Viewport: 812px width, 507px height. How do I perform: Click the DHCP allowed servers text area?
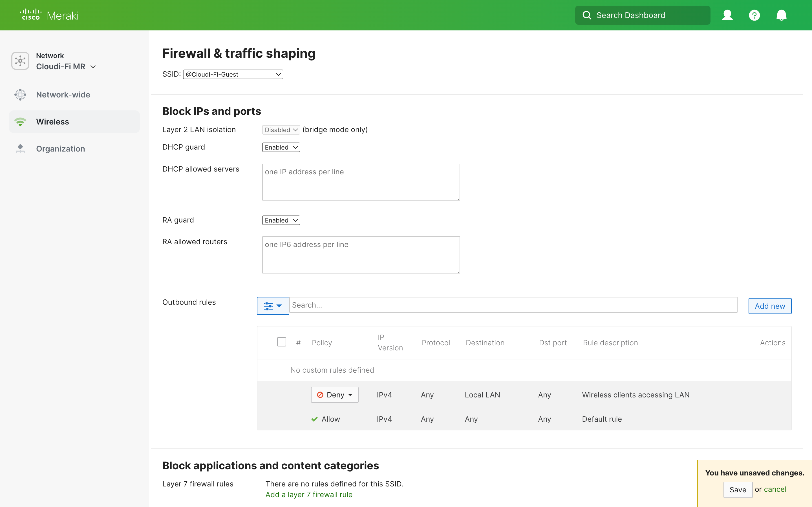point(361,182)
